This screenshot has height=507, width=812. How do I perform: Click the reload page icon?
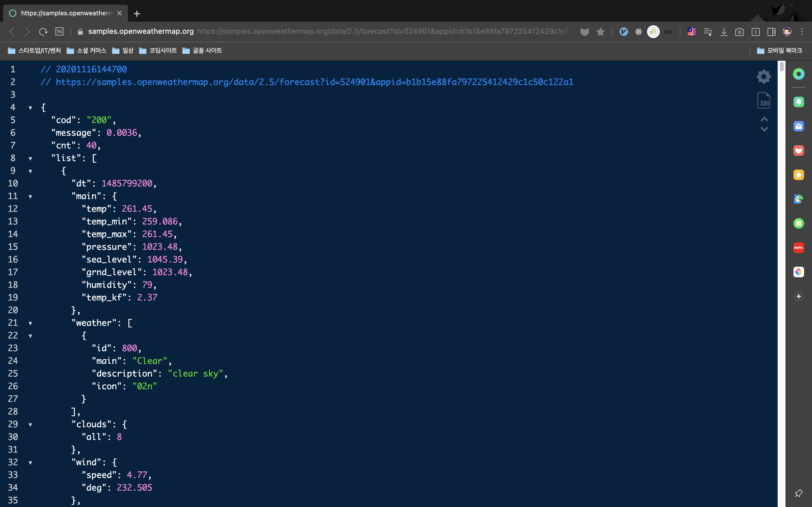[43, 32]
